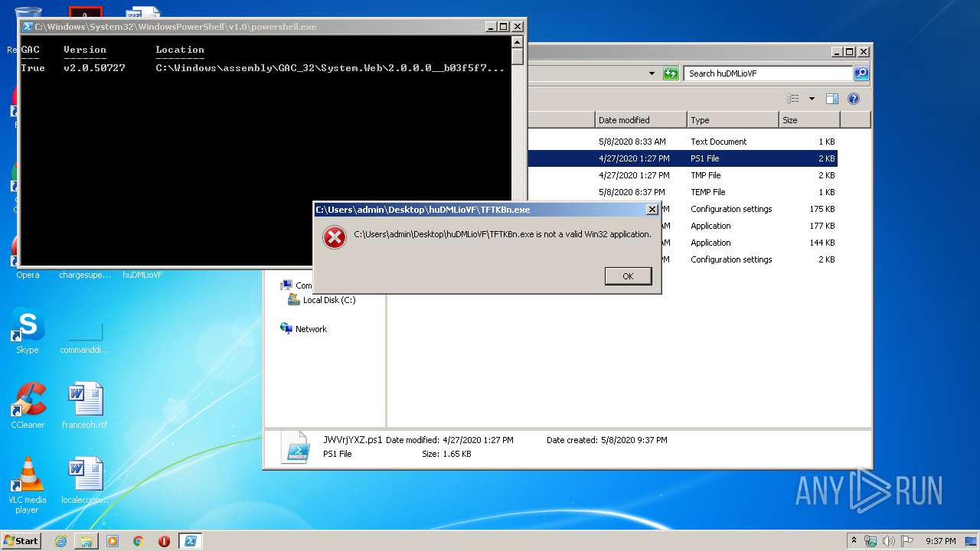Open the commanddi... desktop file

[85, 337]
